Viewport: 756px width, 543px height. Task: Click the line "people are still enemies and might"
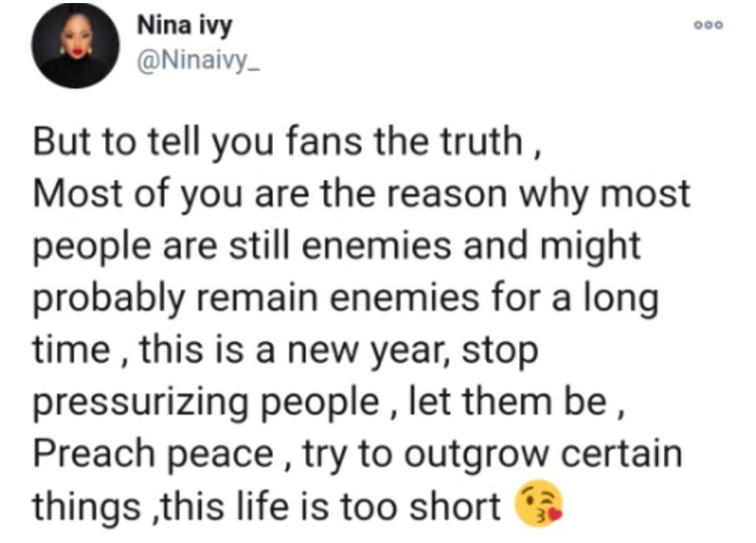[337, 246]
